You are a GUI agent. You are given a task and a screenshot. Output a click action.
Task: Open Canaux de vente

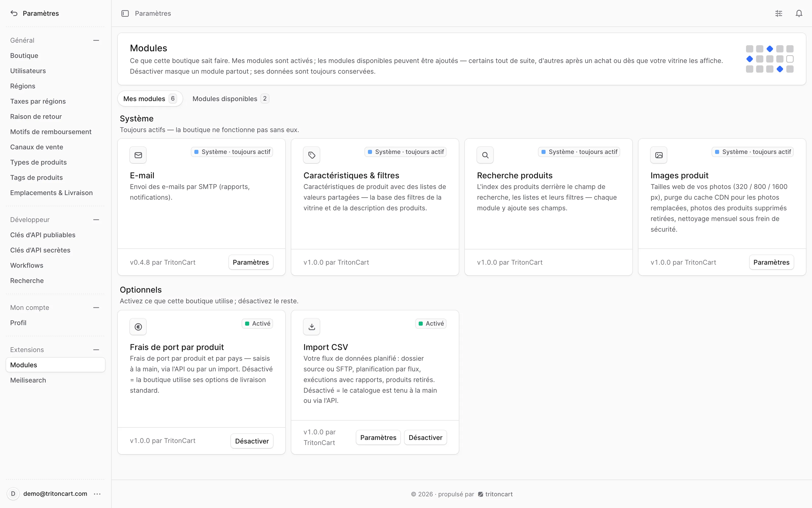coord(56,147)
